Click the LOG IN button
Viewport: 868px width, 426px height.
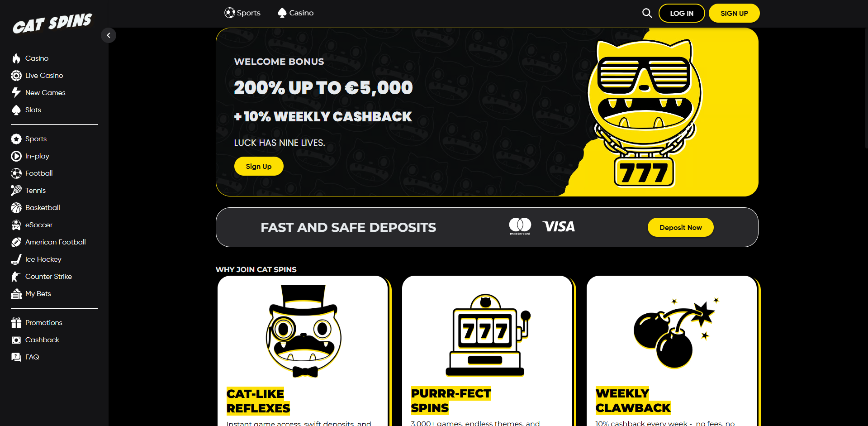pos(682,13)
